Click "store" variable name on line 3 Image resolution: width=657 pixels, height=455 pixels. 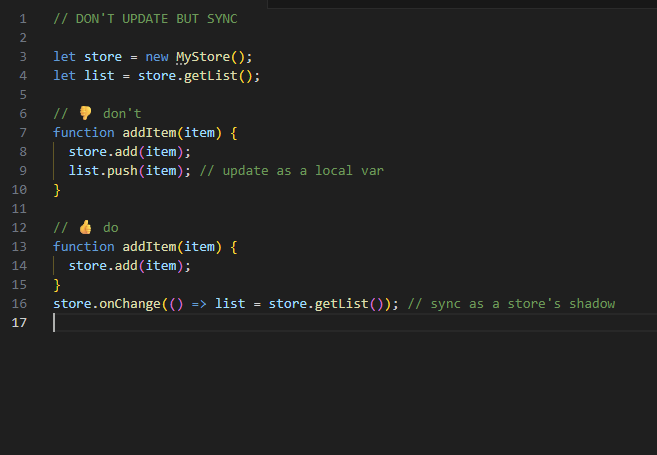click(x=103, y=57)
